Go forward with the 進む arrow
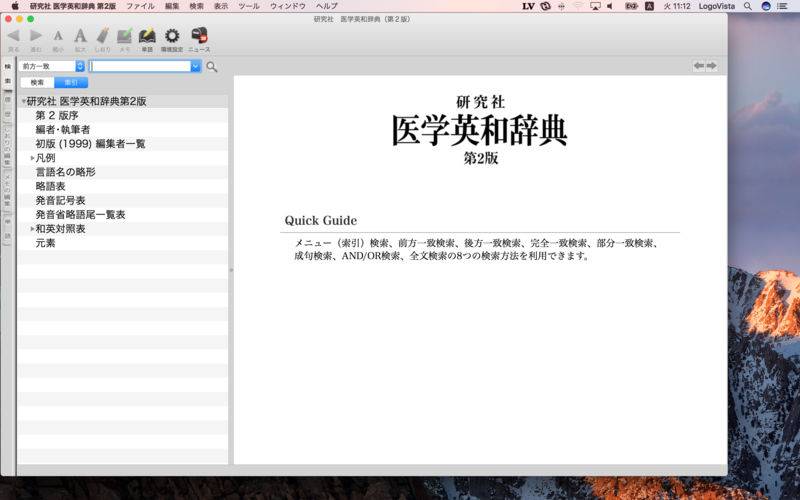This screenshot has height=500, width=800. pos(36,36)
